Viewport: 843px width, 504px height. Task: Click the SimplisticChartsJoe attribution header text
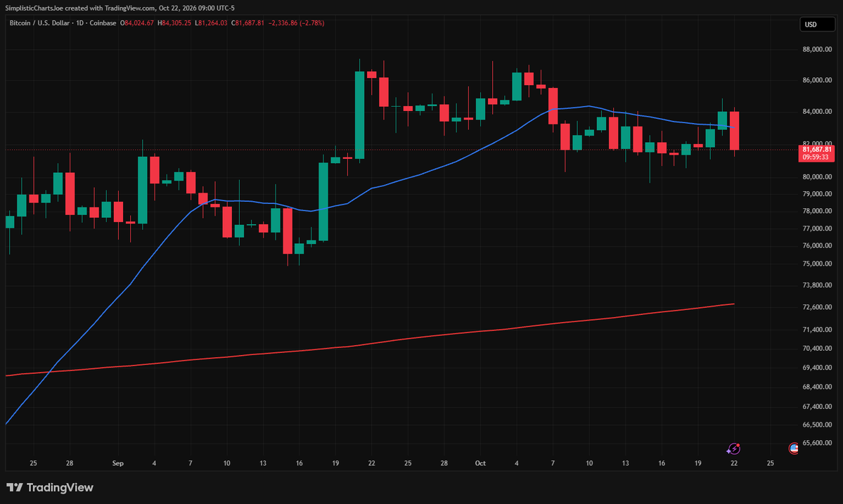[120, 8]
